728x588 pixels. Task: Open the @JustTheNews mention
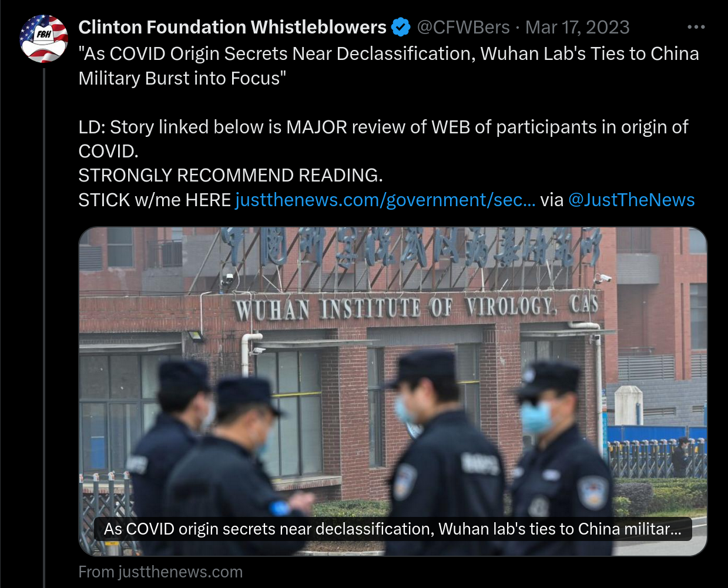[x=631, y=200]
